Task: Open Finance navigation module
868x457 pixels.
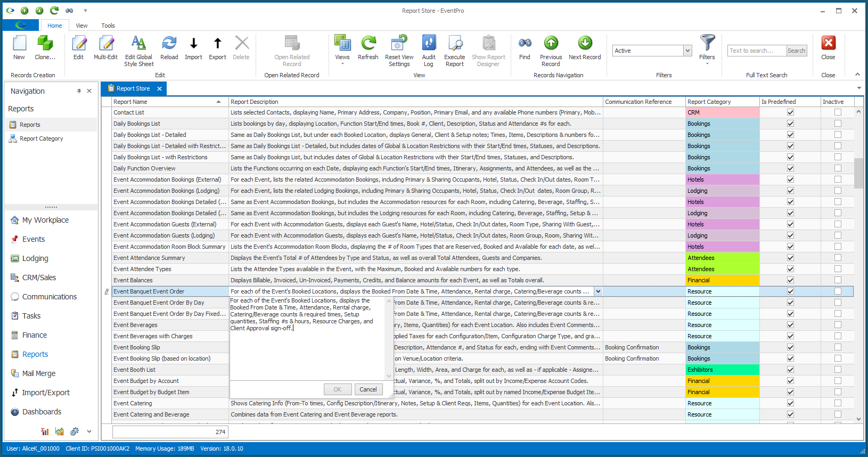Action: [35, 335]
